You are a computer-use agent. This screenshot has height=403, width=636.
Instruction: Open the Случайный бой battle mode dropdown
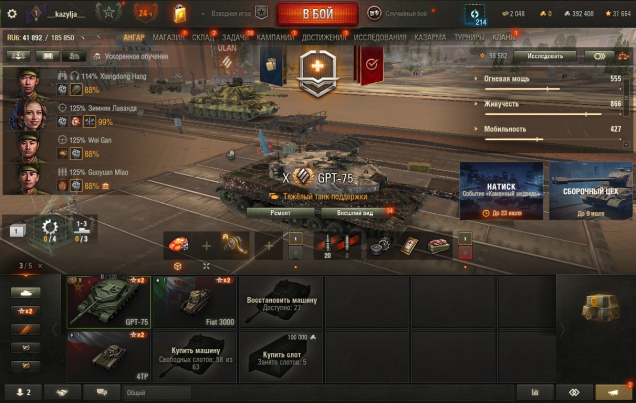(x=400, y=13)
